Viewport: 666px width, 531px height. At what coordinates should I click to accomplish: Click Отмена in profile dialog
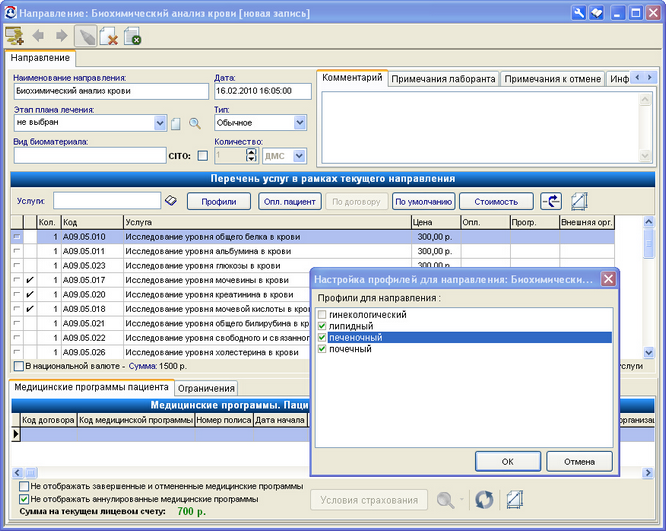coord(579,462)
